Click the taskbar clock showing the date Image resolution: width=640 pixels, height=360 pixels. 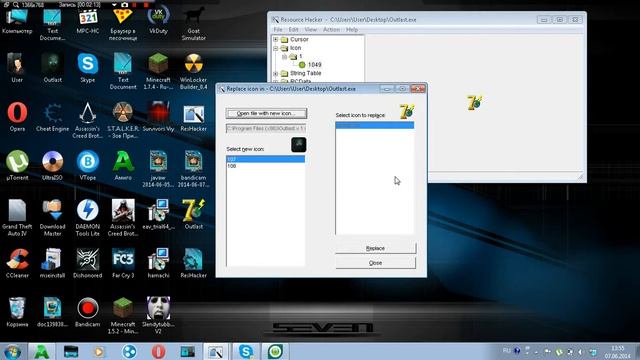click(x=617, y=352)
